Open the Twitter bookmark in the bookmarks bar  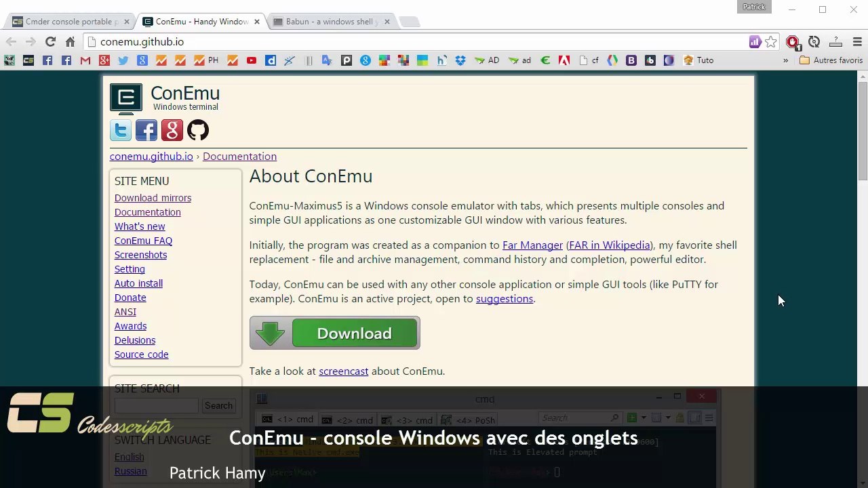pos(123,60)
